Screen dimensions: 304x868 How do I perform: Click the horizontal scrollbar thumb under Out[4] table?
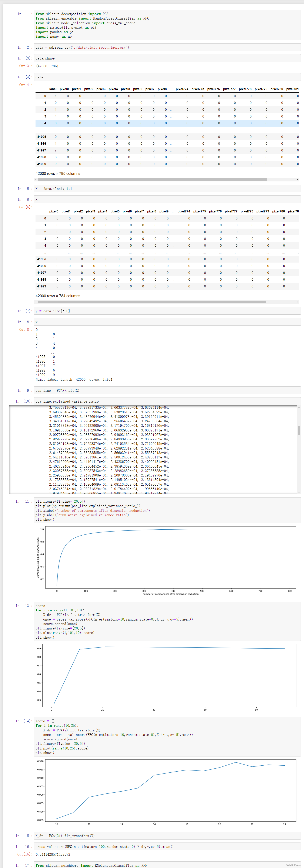coord(152,180)
